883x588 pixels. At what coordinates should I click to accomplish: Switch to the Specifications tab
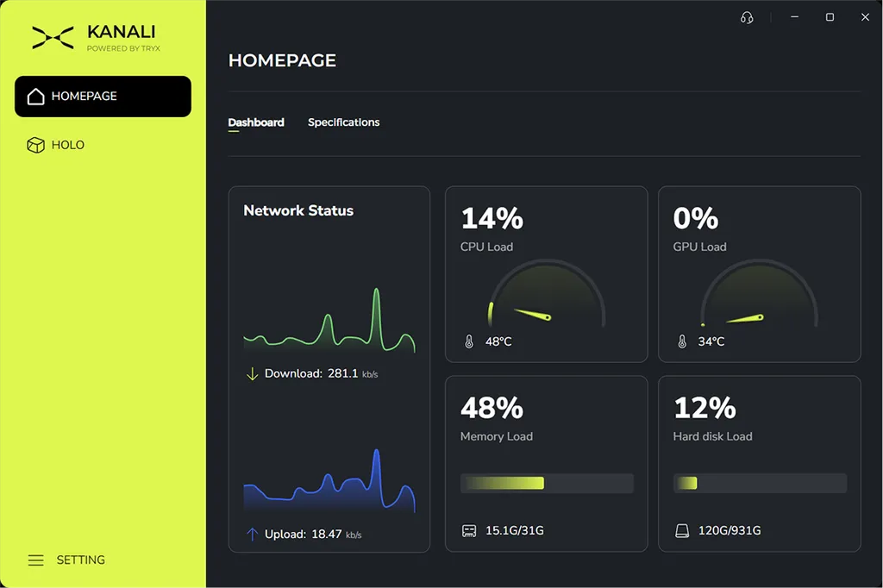(343, 122)
